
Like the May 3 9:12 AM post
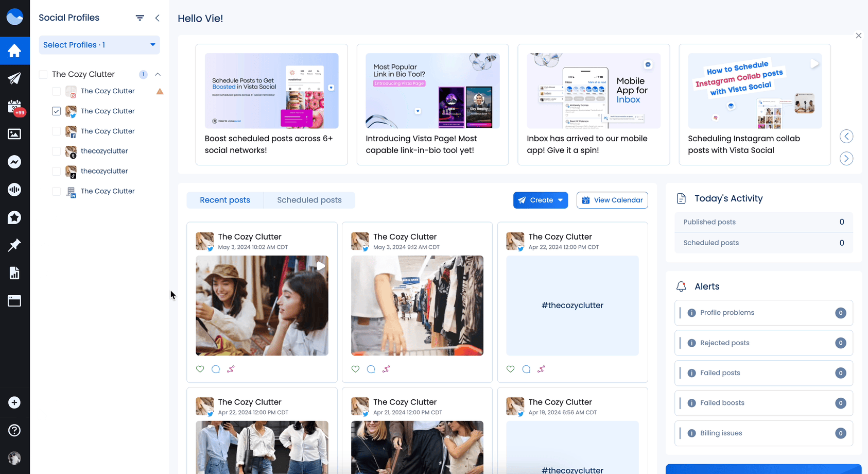coord(355,369)
